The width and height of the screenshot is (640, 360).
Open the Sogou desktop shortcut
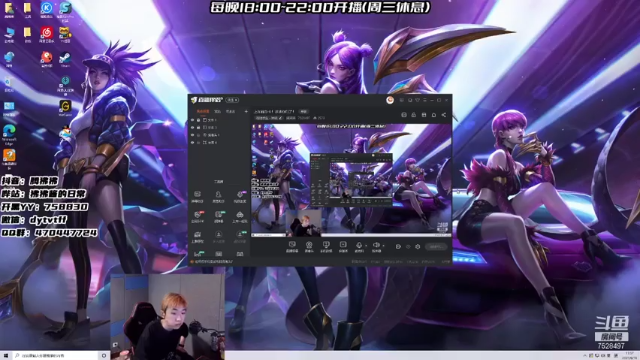[65, 11]
